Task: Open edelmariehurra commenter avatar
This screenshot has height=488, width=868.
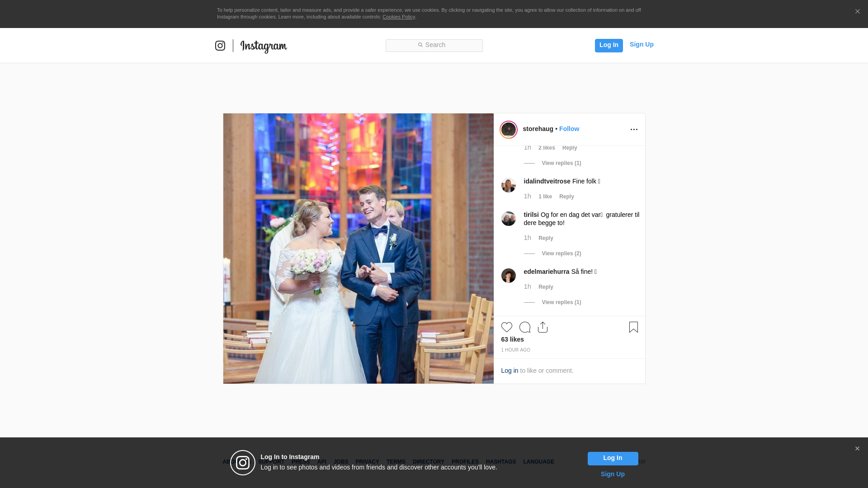Action: [509, 276]
